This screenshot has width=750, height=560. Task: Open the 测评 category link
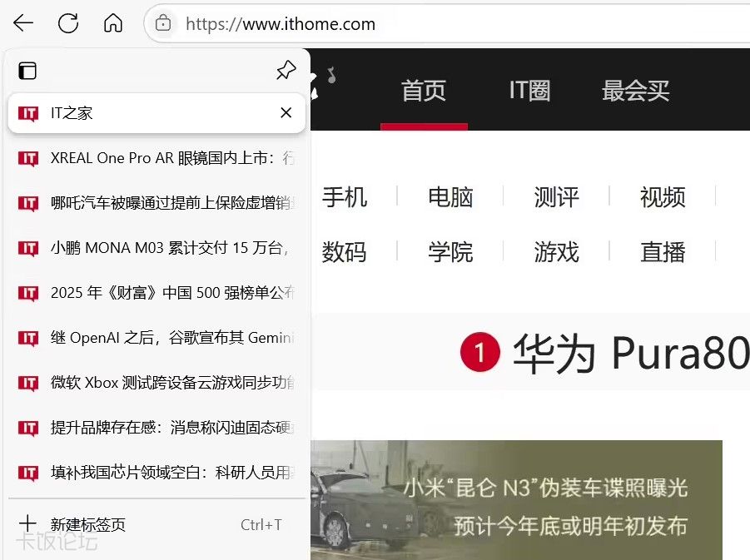(x=557, y=197)
